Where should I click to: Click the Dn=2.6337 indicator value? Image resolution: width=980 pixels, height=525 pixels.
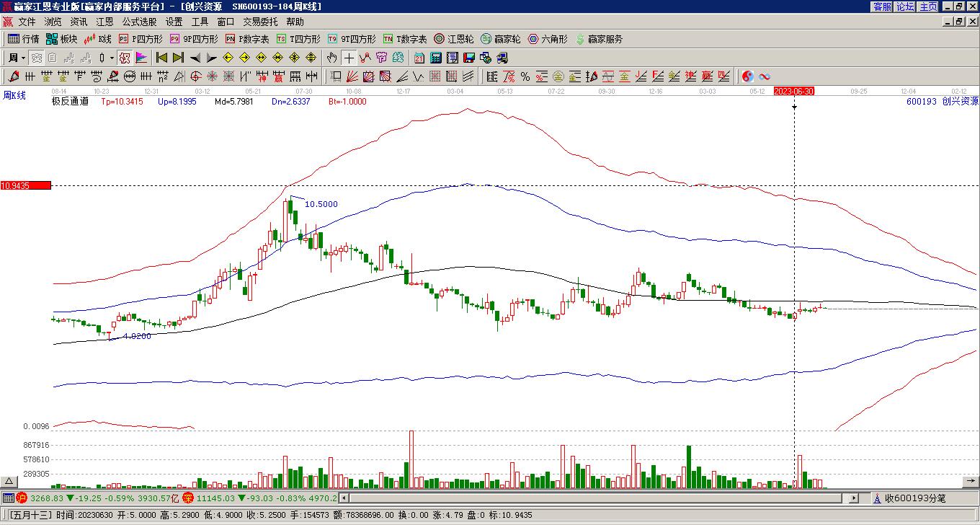[291, 102]
